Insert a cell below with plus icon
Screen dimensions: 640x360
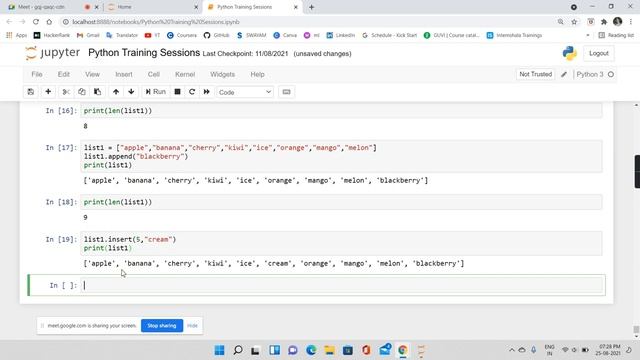(x=48, y=92)
